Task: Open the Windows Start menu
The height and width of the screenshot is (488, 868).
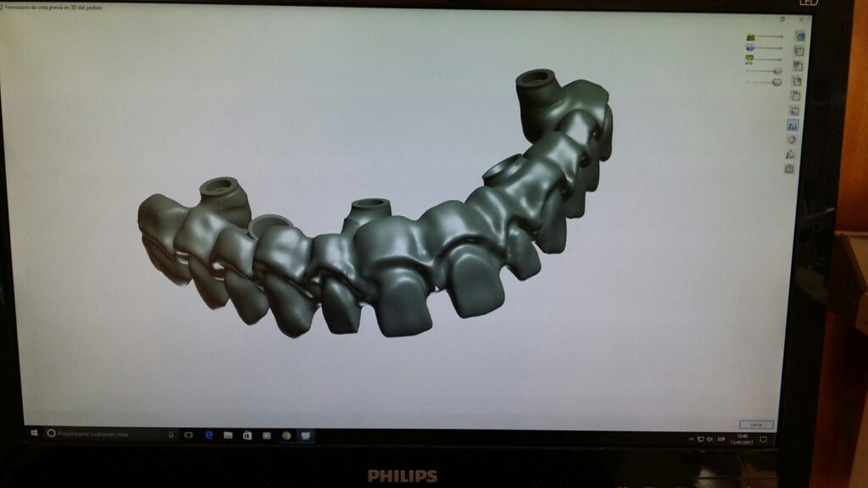Action: coord(34,433)
